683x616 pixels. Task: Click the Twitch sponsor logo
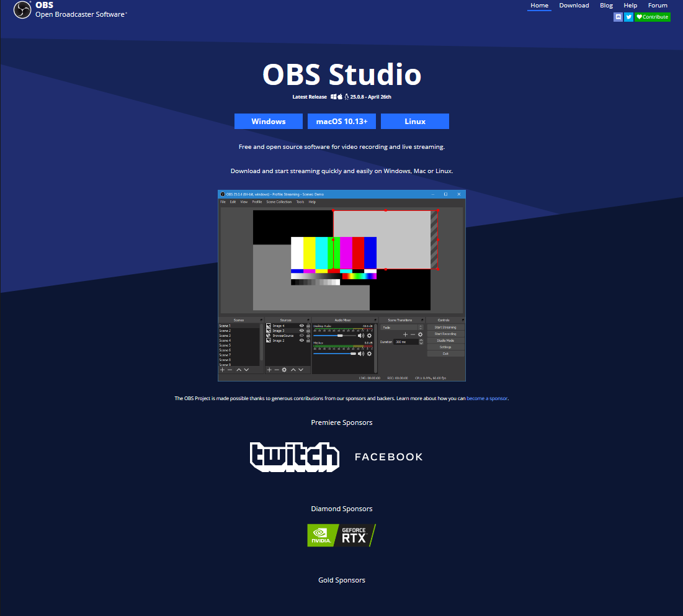(x=295, y=457)
